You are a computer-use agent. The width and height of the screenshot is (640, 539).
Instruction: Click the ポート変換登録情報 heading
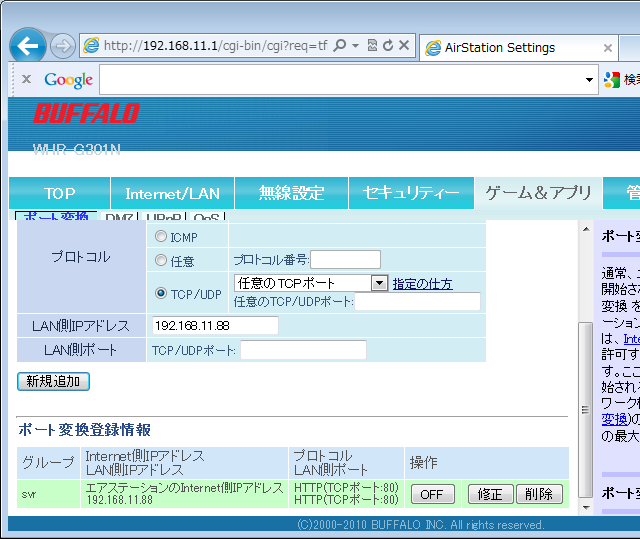pyautogui.click(x=84, y=430)
